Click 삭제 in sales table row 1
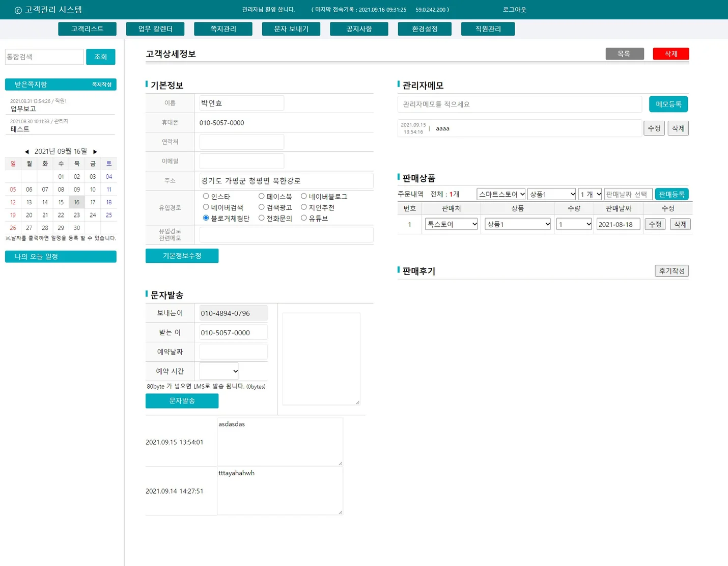 (x=680, y=224)
